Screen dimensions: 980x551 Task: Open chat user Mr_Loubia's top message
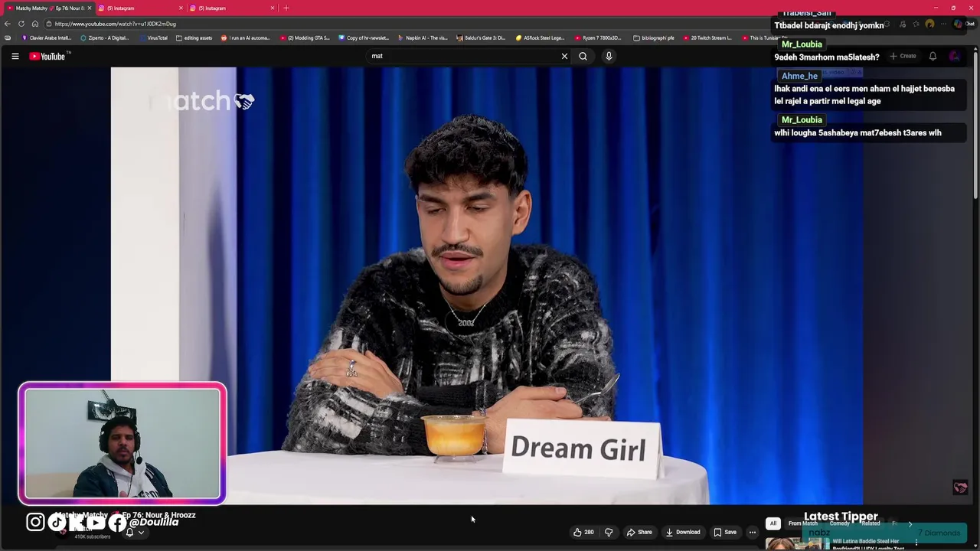[827, 57]
